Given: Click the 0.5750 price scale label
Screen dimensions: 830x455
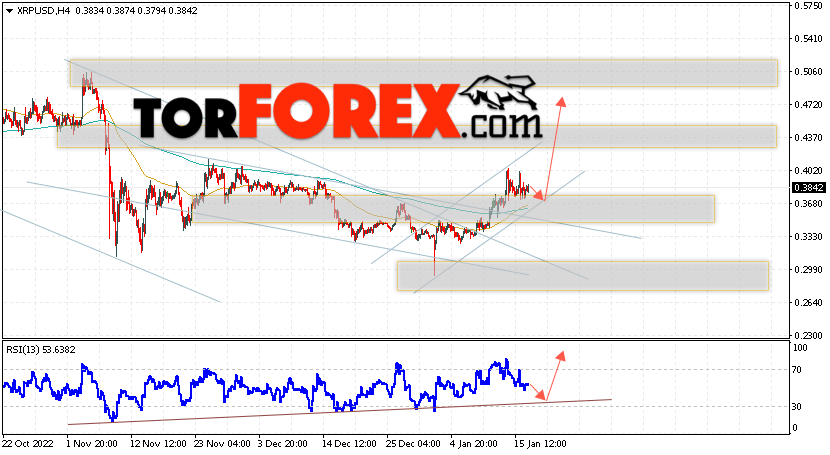Looking at the screenshot, I should coord(808,6).
